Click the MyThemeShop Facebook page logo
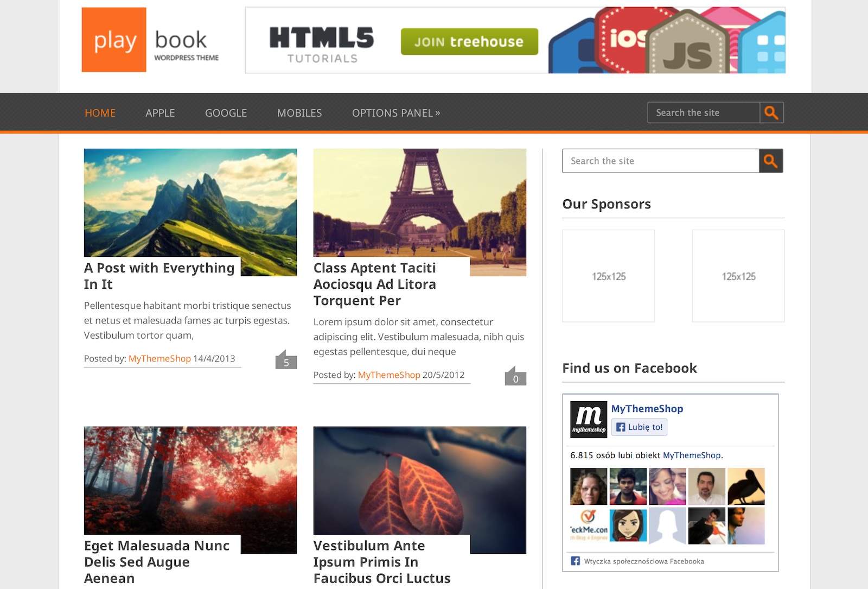This screenshot has width=868, height=589. [589, 420]
